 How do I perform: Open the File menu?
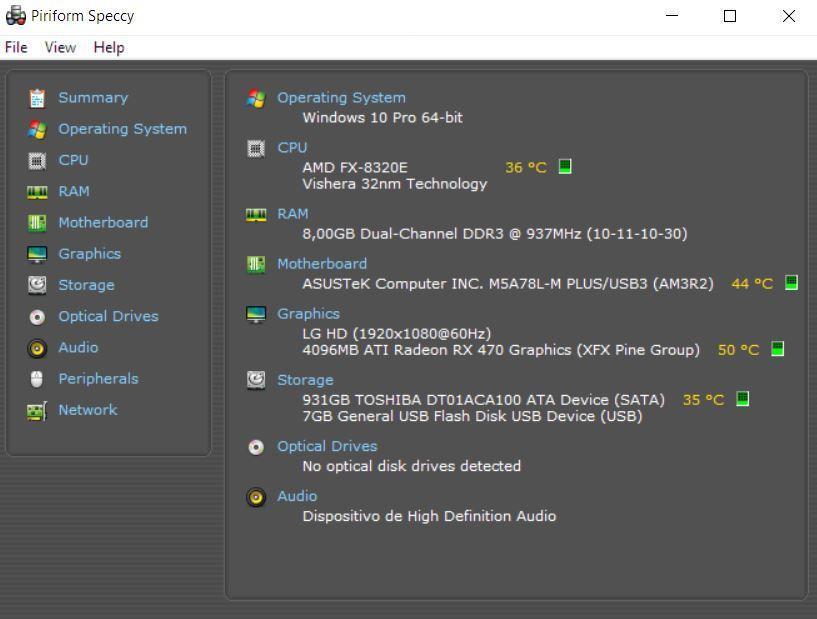point(16,47)
